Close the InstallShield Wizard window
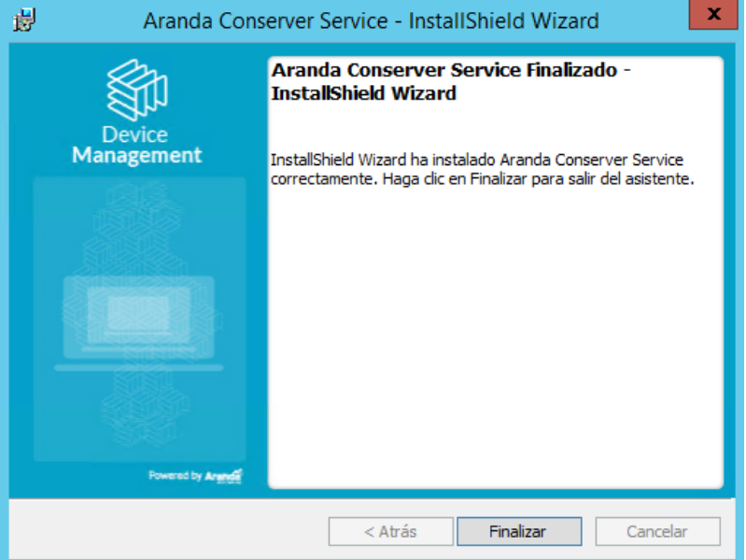The image size is (746, 560). (713, 14)
